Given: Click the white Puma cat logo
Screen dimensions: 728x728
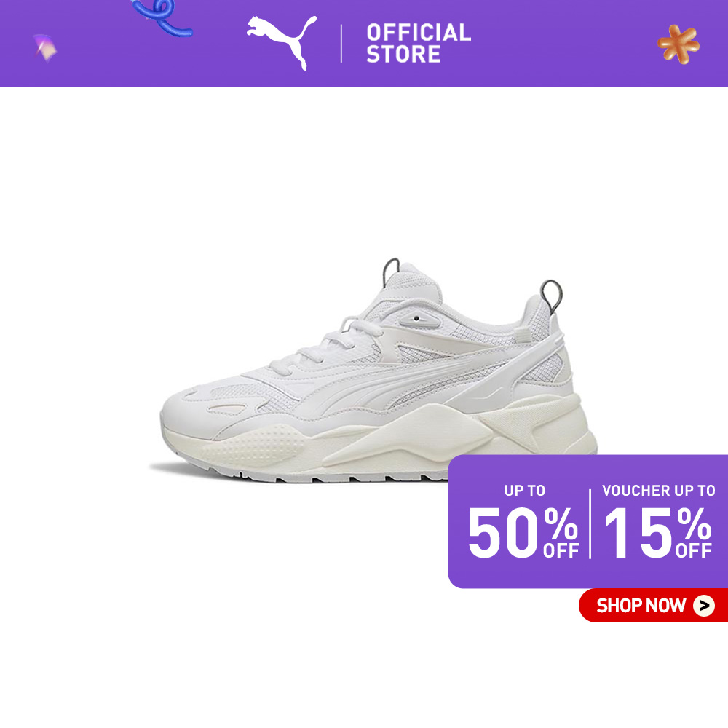Looking at the screenshot, I should [281, 43].
